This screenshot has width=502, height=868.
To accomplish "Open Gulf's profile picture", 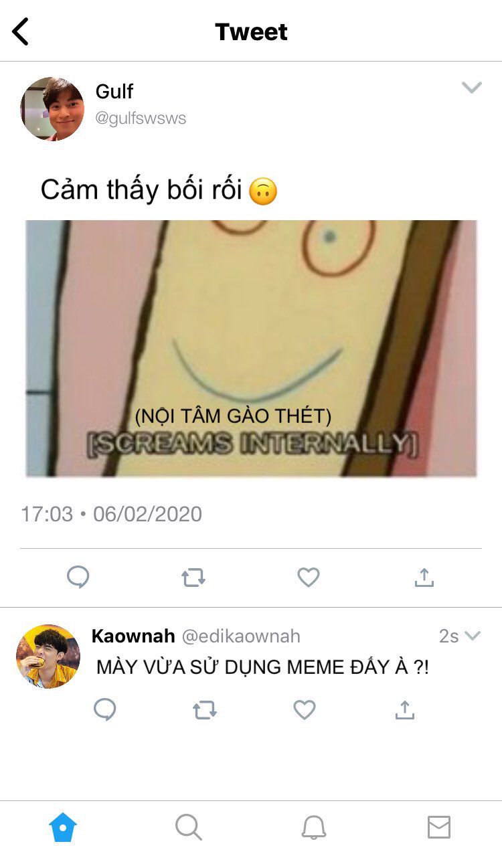I will tap(52, 108).
